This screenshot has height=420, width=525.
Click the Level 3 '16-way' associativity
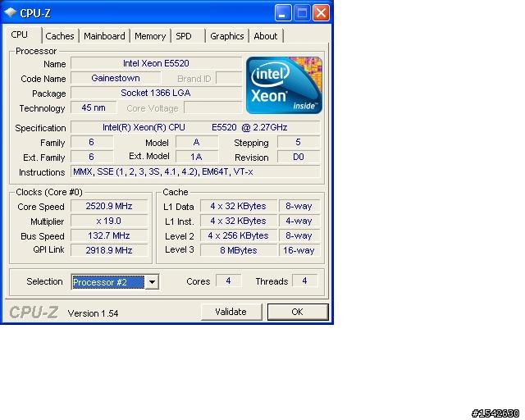[299, 250]
